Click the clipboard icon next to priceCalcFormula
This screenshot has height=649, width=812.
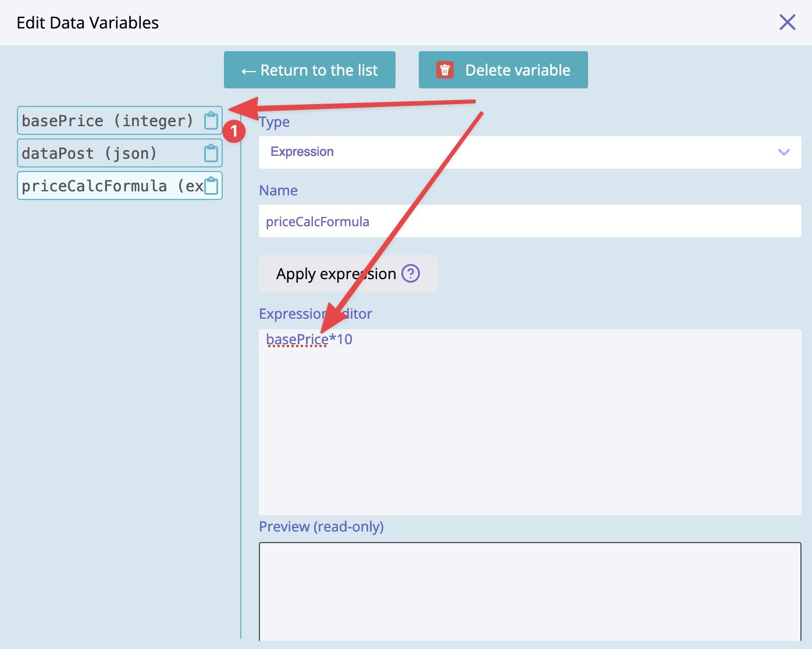211,186
